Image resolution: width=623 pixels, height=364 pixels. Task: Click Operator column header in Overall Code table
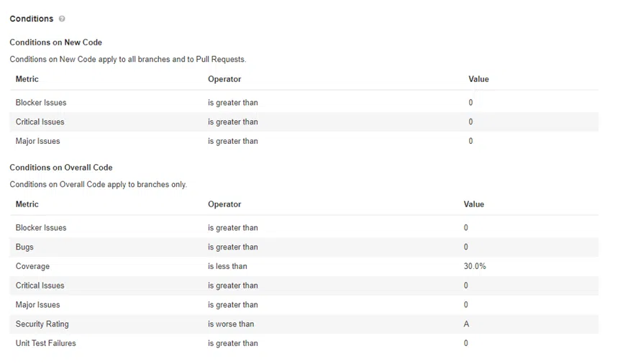pyautogui.click(x=224, y=204)
